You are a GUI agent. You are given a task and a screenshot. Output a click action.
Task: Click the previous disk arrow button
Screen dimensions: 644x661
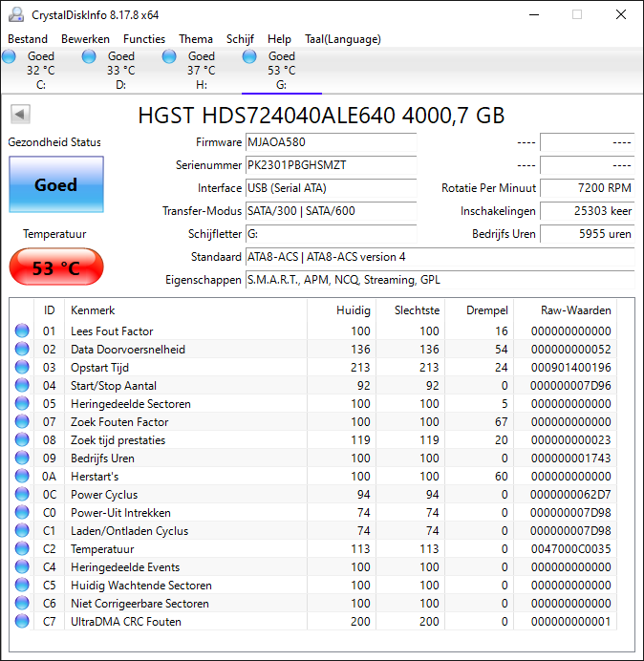(x=20, y=114)
